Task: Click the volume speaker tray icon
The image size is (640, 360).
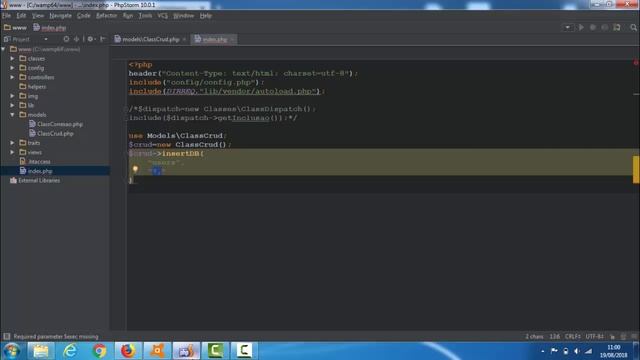Action: tap(577, 351)
